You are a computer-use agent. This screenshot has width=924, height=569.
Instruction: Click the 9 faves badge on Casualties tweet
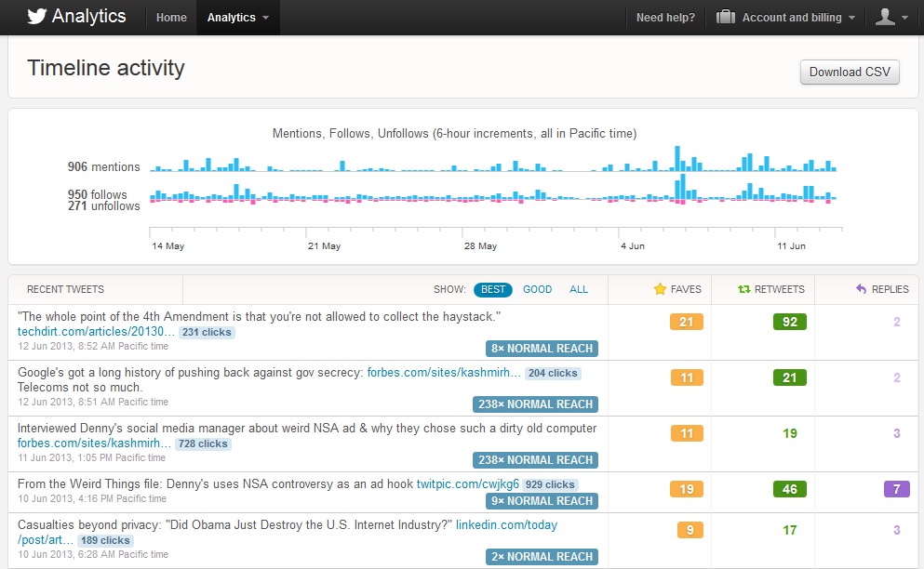click(690, 530)
